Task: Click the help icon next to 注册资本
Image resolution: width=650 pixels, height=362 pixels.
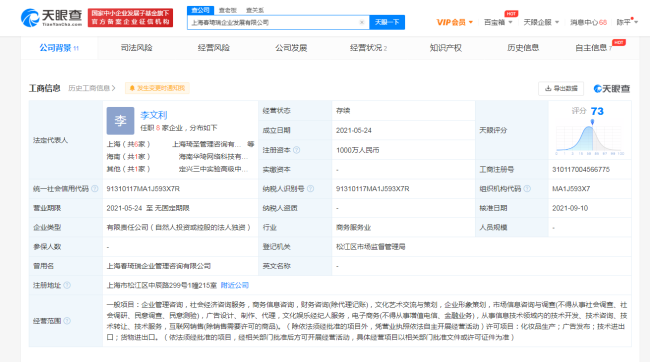Action: [x=296, y=150]
